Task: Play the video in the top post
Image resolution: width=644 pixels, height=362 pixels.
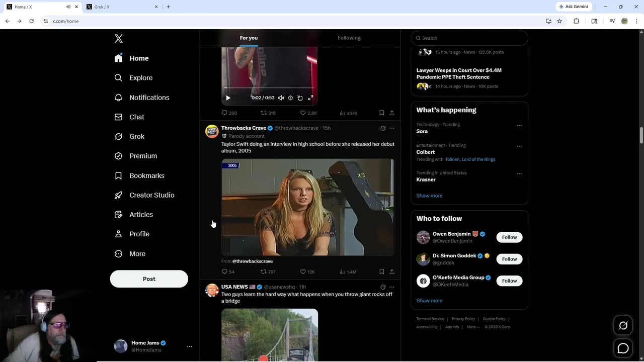Action: click(228, 98)
